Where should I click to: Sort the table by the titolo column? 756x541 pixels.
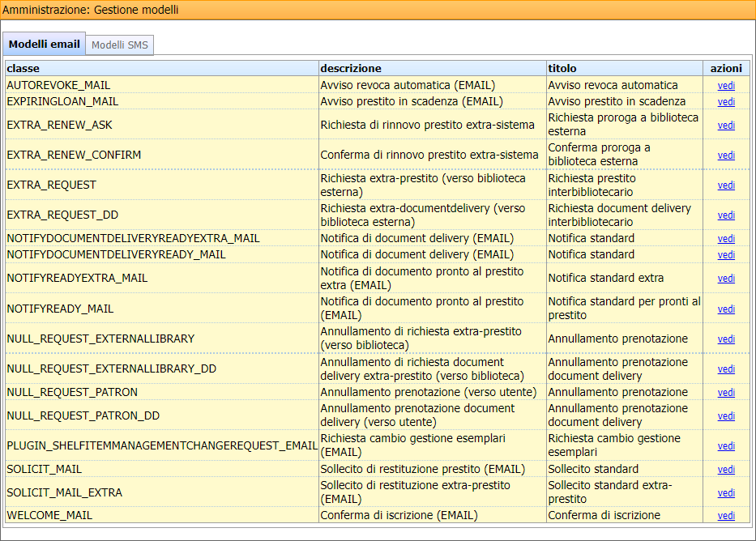563,68
